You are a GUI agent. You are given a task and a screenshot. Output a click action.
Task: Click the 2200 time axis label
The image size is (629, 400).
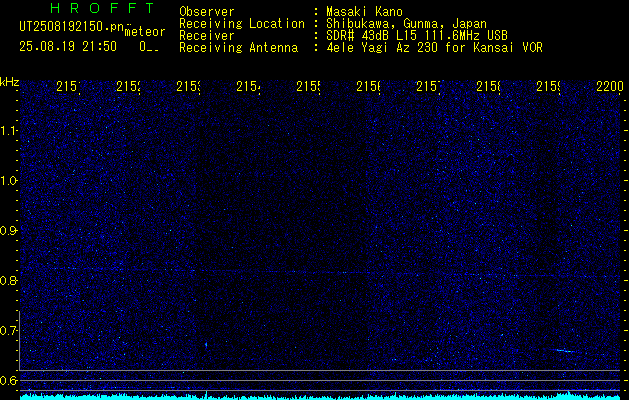point(610,86)
